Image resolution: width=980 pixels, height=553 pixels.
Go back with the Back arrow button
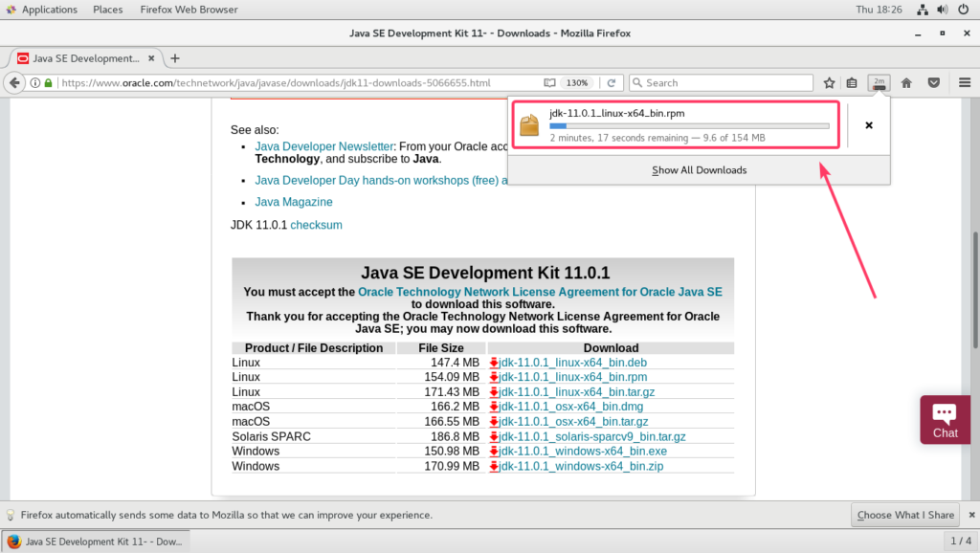pos(14,82)
